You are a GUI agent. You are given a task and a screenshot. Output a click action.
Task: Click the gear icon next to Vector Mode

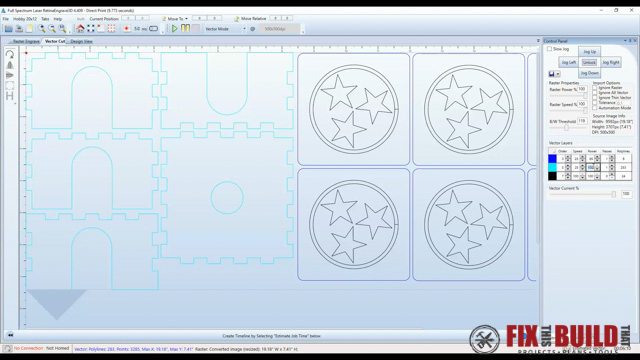(x=253, y=29)
